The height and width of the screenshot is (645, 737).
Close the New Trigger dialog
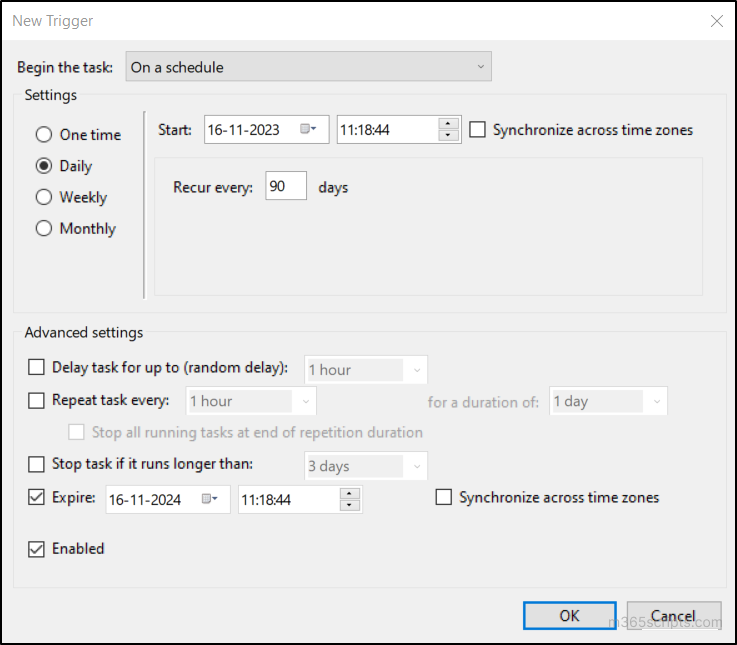[715, 20]
